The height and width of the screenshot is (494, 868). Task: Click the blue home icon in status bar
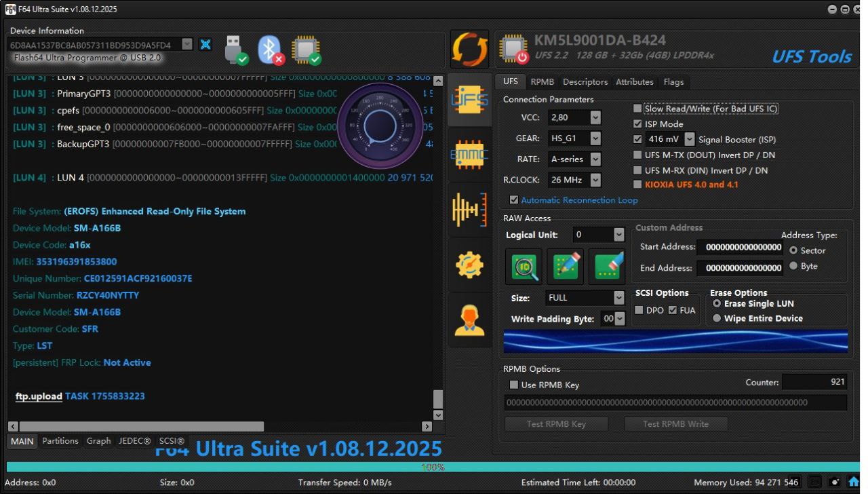pos(853,482)
